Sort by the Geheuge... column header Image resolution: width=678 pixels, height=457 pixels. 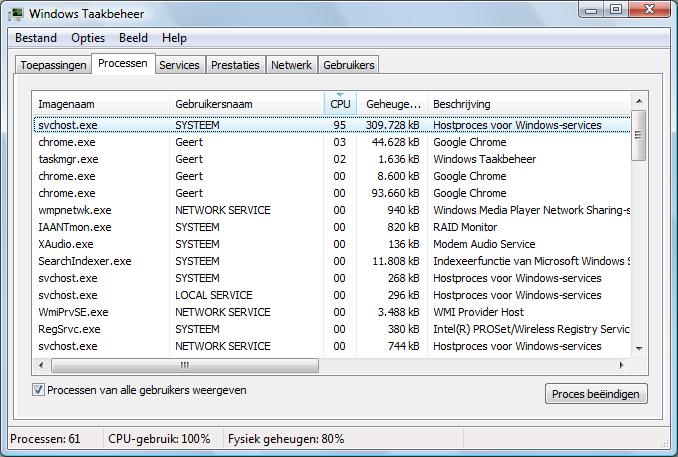(x=392, y=104)
